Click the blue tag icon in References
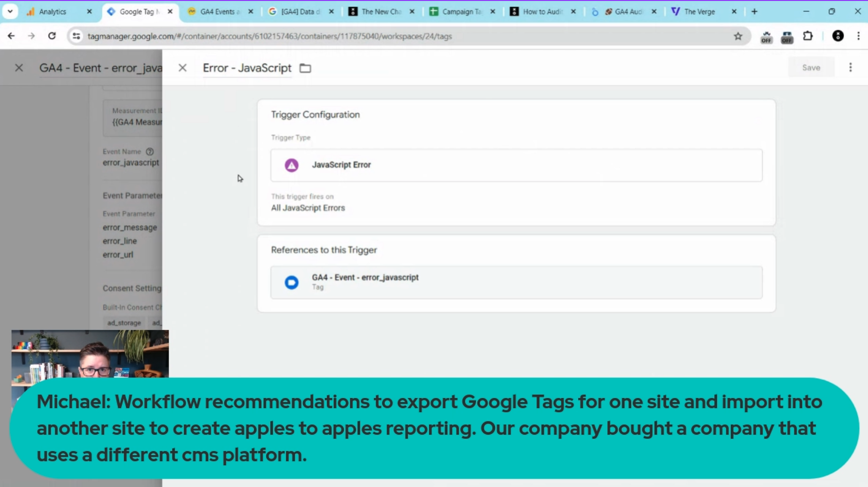This screenshot has width=868, height=487. [x=291, y=282]
